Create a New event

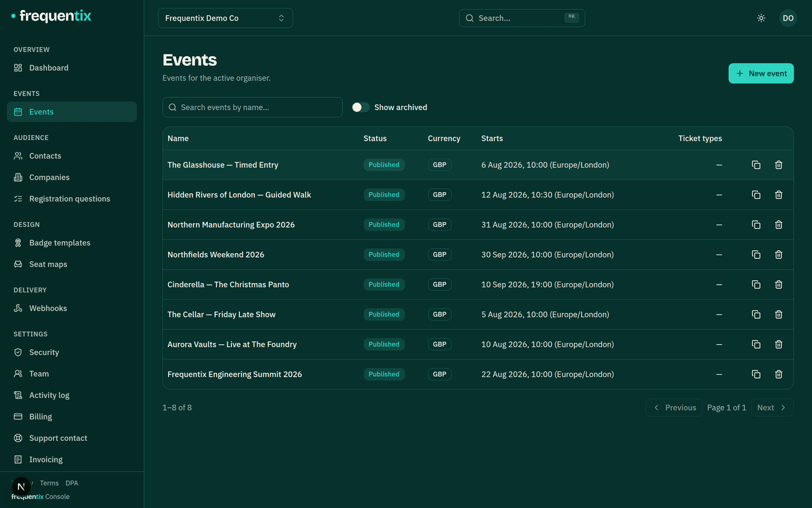coord(761,74)
